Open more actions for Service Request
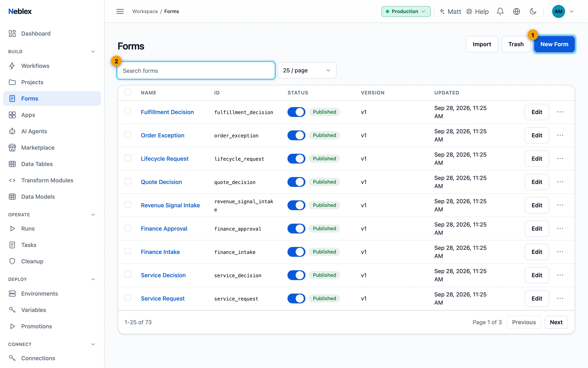 click(x=560, y=298)
